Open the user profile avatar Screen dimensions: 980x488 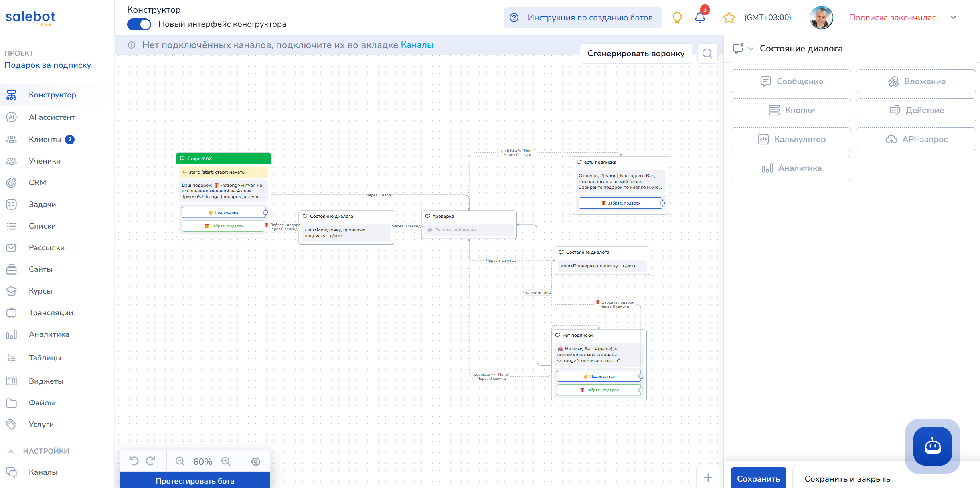(821, 18)
